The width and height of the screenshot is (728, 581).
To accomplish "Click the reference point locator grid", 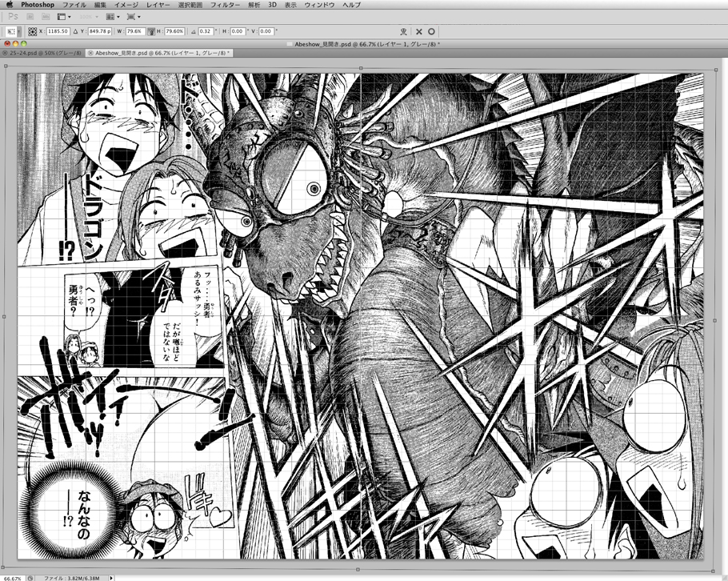I will [33, 31].
